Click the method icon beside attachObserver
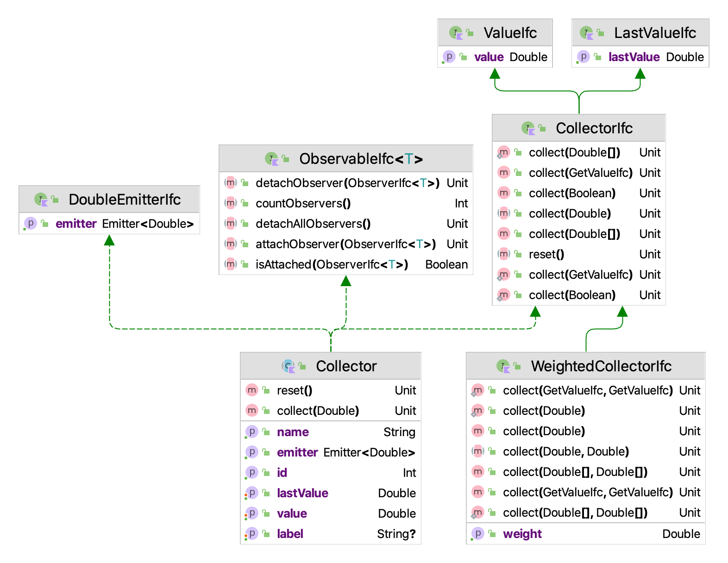The height and width of the screenshot is (563, 728). [x=231, y=244]
